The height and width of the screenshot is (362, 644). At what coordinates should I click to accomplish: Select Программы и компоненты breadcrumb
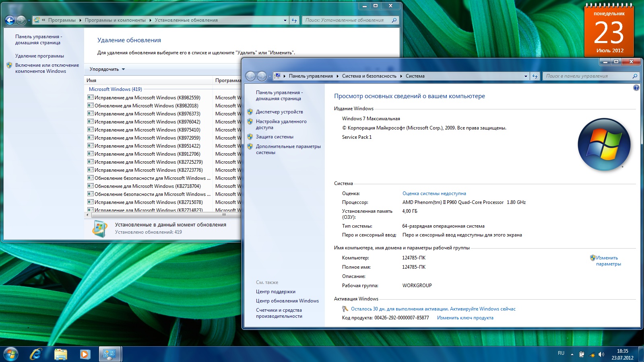pyautogui.click(x=115, y=20)
